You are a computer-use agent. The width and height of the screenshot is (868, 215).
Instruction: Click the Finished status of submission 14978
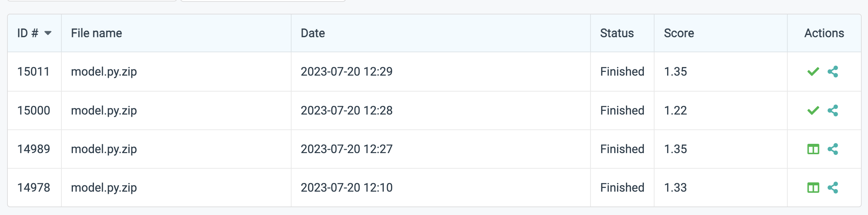622,188
